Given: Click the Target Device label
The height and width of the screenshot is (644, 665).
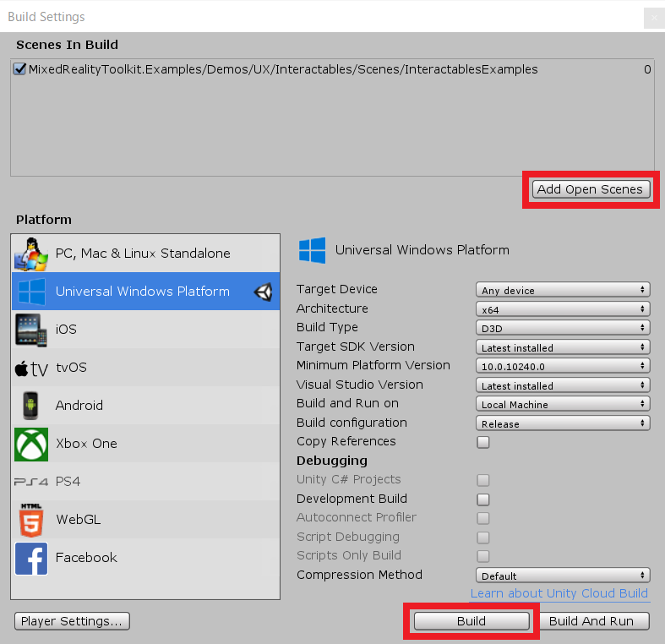Looking at the screenshot, I should [x=337, y=289].
